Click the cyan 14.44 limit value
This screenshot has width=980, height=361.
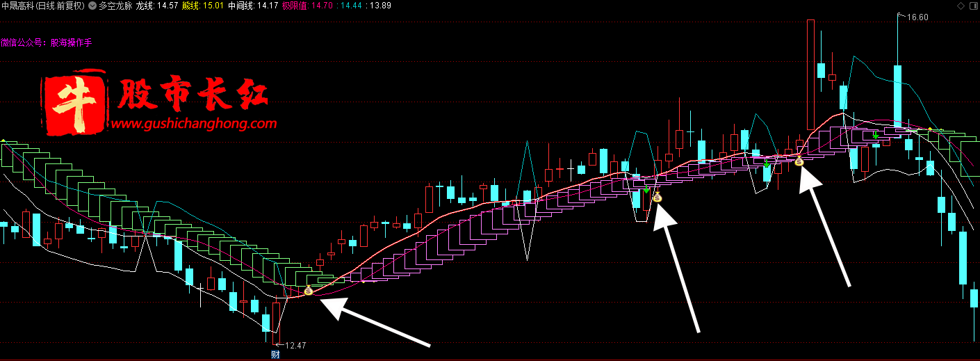tap(351, 6)
